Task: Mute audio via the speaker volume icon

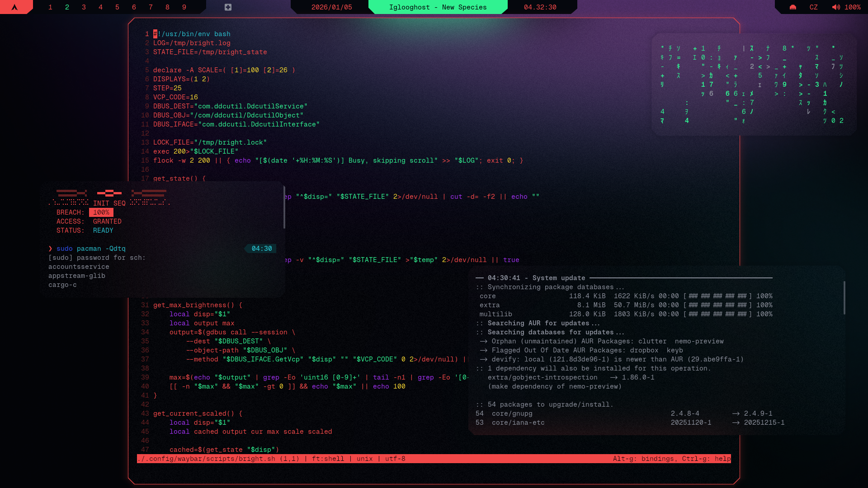Action: point(836,7)
